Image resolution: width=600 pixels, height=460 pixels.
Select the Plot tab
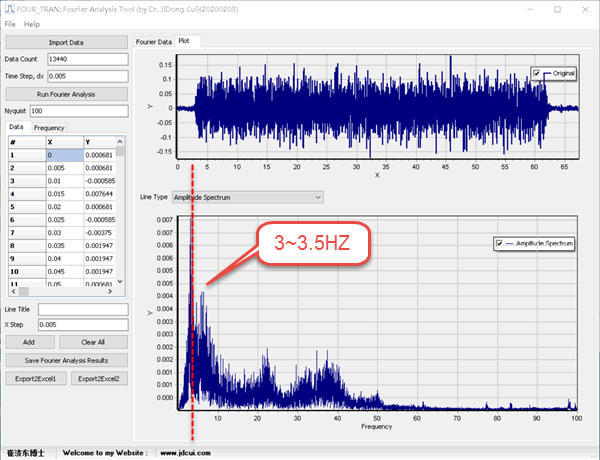click(x=188, y=41)
